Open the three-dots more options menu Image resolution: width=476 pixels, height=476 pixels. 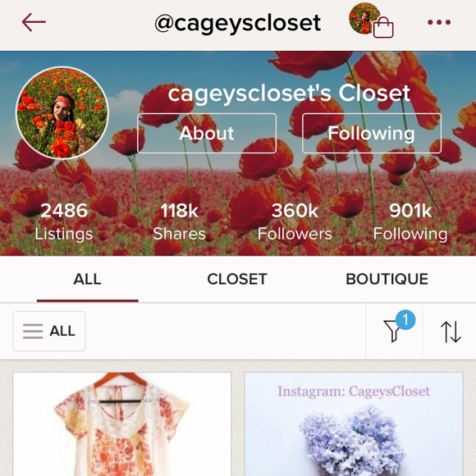click(439, 22)
